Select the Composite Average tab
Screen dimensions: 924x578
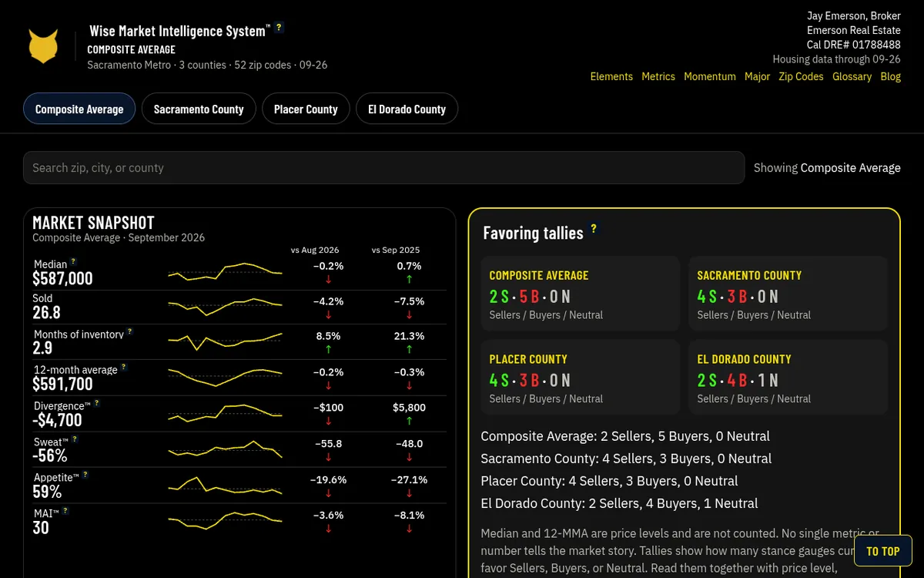click(79, 109)
